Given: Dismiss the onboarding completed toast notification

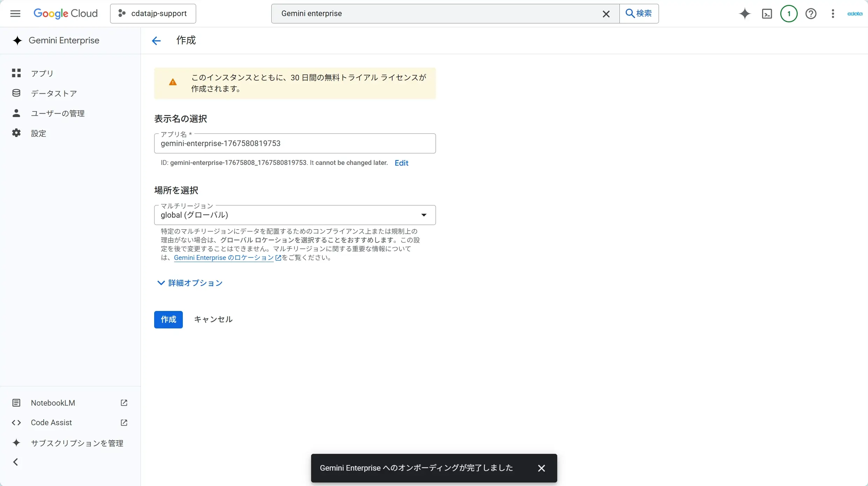Looking at the screenshot, I should pyautogui.click(x=541, y=468).
